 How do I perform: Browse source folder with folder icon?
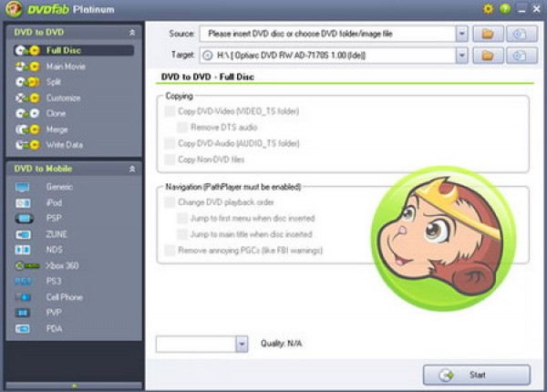488,34
